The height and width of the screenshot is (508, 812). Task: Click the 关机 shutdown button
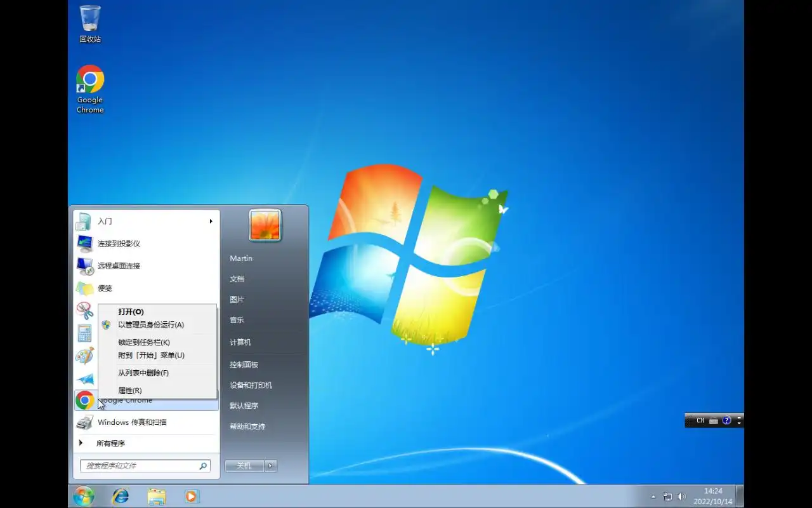(244, 465)
